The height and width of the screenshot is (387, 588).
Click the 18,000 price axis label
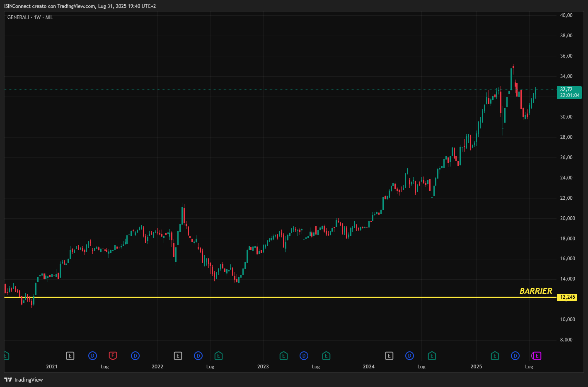click(567, 239)
